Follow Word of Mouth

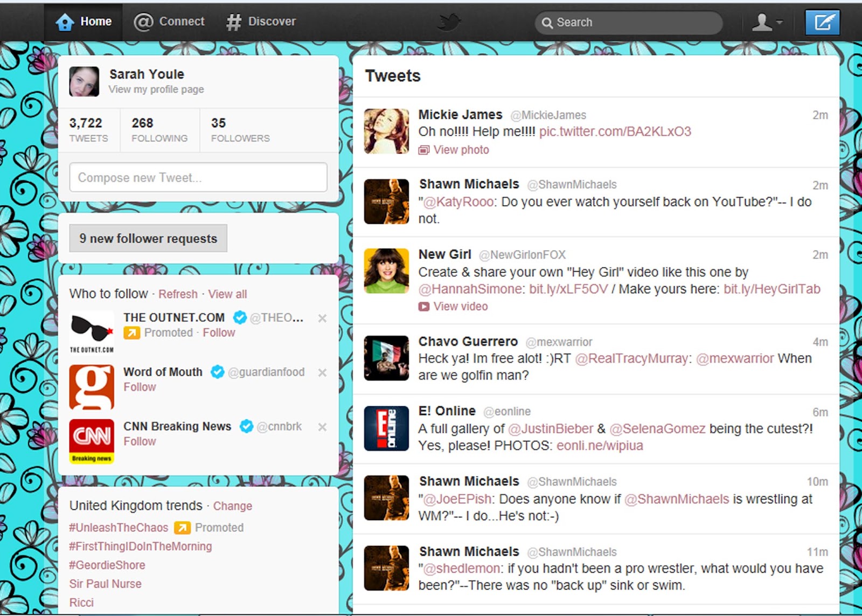click(x=140, y=387)
